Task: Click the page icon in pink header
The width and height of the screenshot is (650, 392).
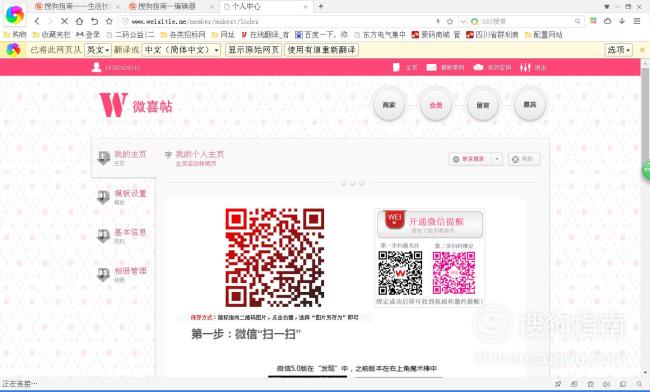Action: tap(396, 67)
